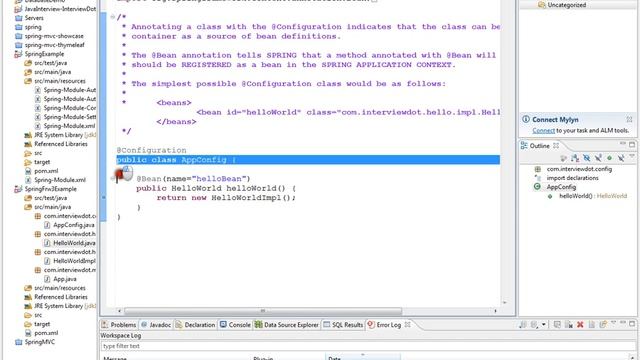640x360 pixels.
Task: Maximize the Outline panel
Action: click(632, 144)
